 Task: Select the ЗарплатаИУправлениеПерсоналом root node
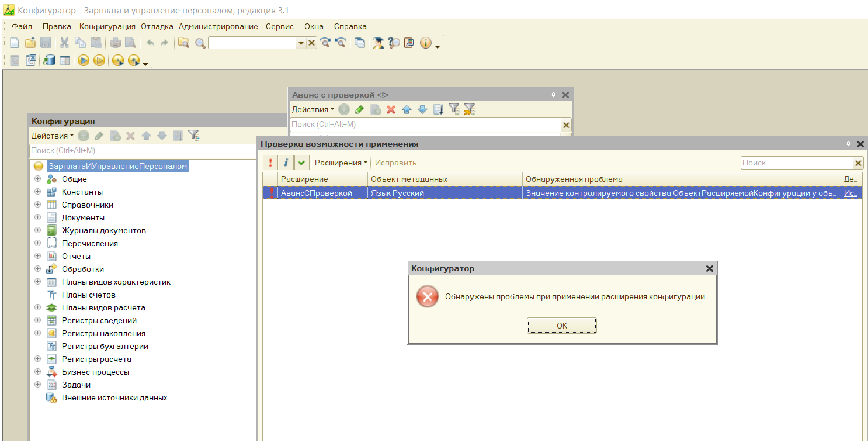[117, 166]
